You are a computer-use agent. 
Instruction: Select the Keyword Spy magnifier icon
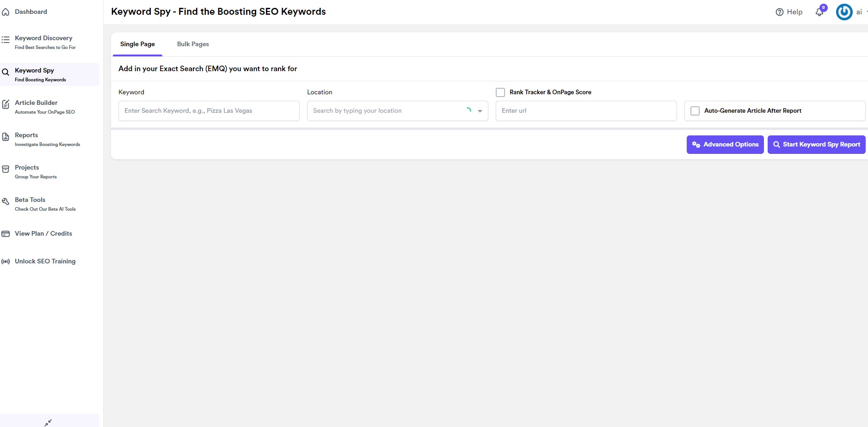[6, 72]
